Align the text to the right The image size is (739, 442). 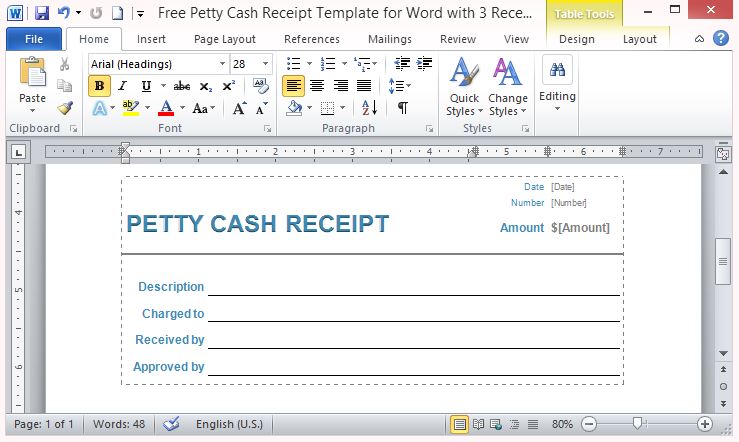coord(340,86)
